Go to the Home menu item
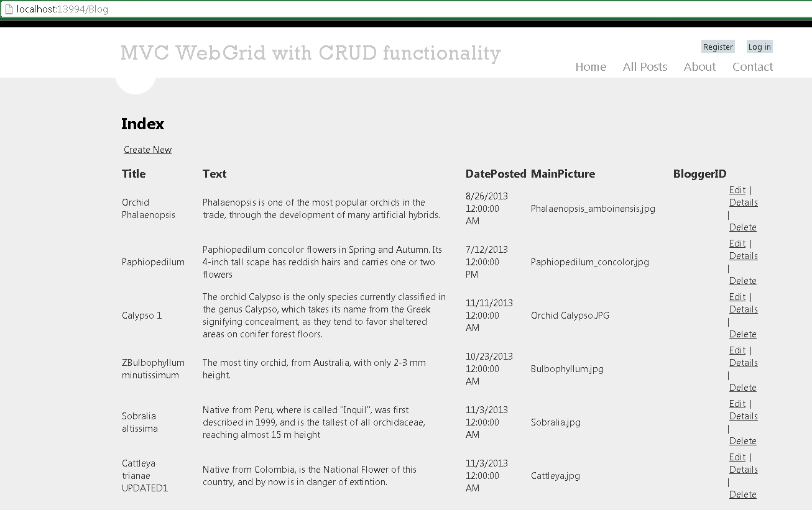Screen dimensions: 812x510 (591, 66)
